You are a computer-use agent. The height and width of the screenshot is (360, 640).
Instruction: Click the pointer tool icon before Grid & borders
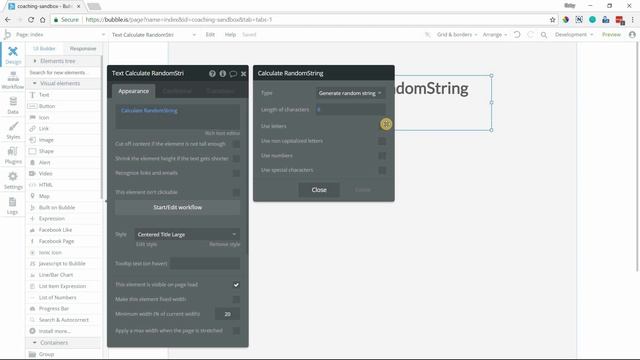(427, 35)
